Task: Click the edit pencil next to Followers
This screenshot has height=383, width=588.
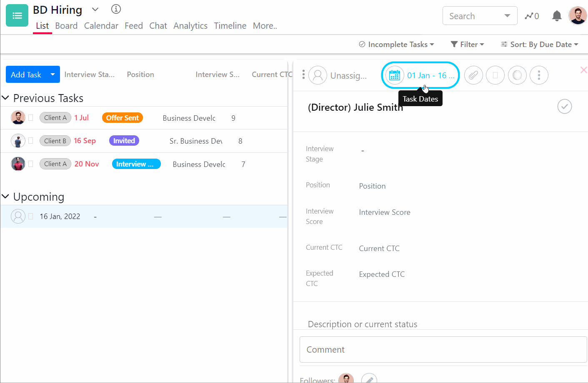Action: 368,378
